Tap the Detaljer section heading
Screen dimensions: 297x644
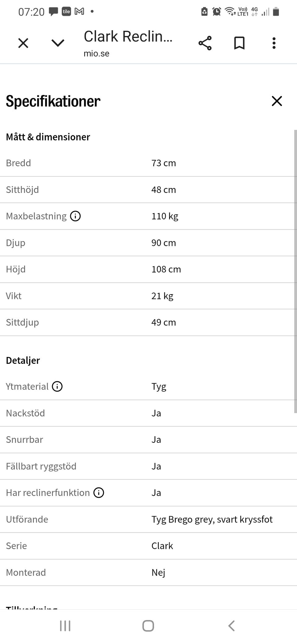click(x=23, y=360)
